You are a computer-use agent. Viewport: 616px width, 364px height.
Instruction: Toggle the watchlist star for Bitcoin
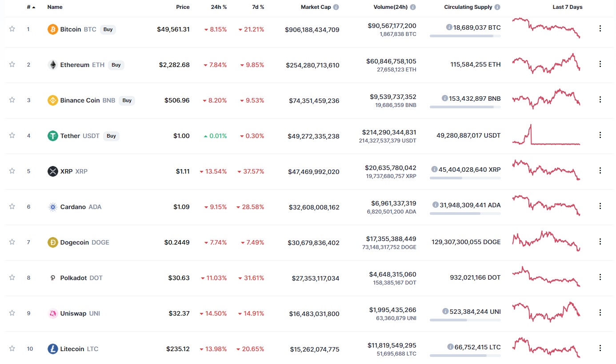pos(12,29)
